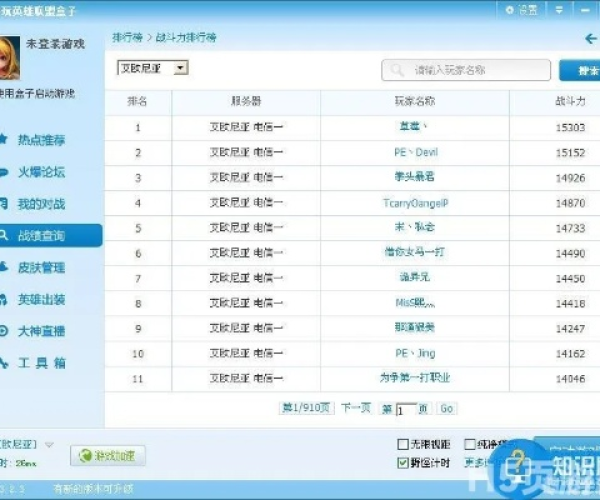Click the globe icon on 游戏加速
Viewport: 600px width, 500px height.
click(85, 456)
